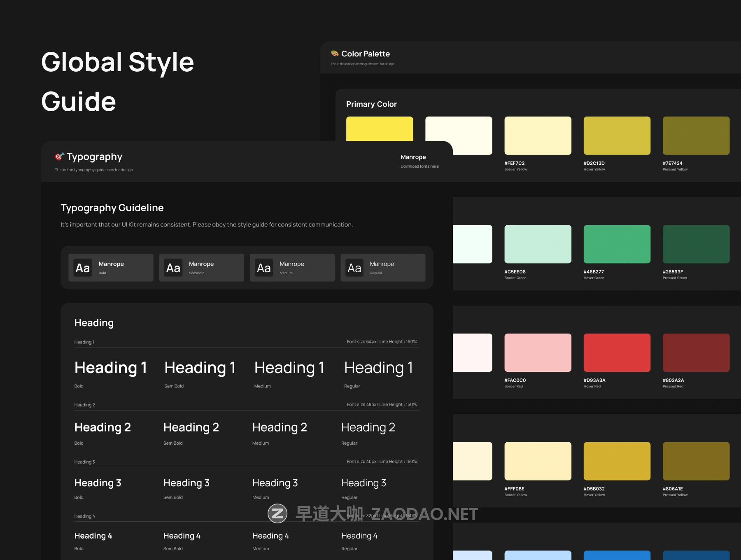Select the #D2C13D Hover Yellow swatch
Viewport: 741px width, 560px height.
coord(617,135)
